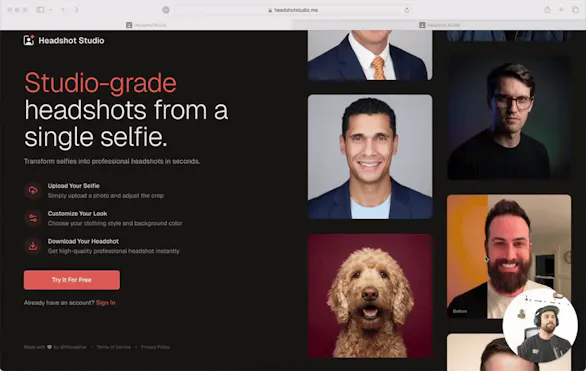Open the Terms of Service footer link
586x371 pixels.
coord(114,347)
